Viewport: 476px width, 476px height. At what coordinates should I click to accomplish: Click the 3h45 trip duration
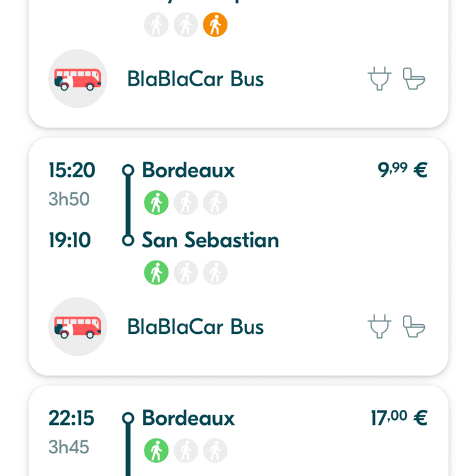(69, 447)
